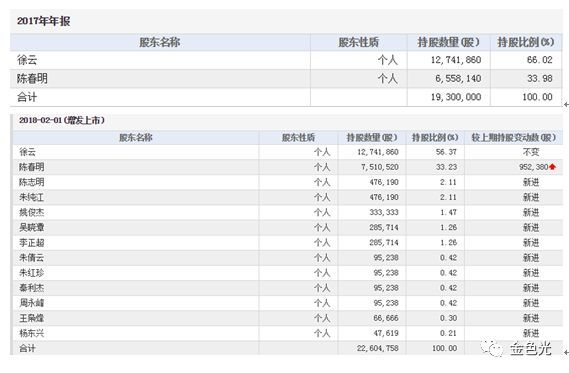Select '持股比例(%)' header in 2018-02-01 table

435,138
